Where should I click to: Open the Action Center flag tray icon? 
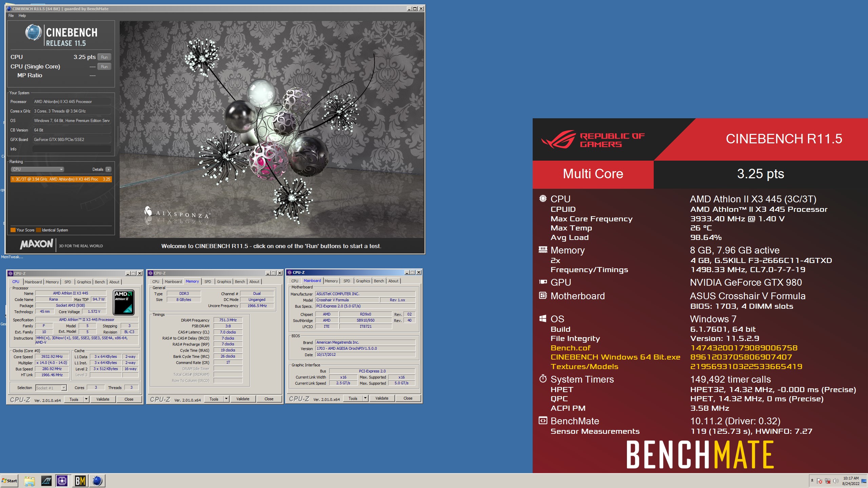[820, 481]
